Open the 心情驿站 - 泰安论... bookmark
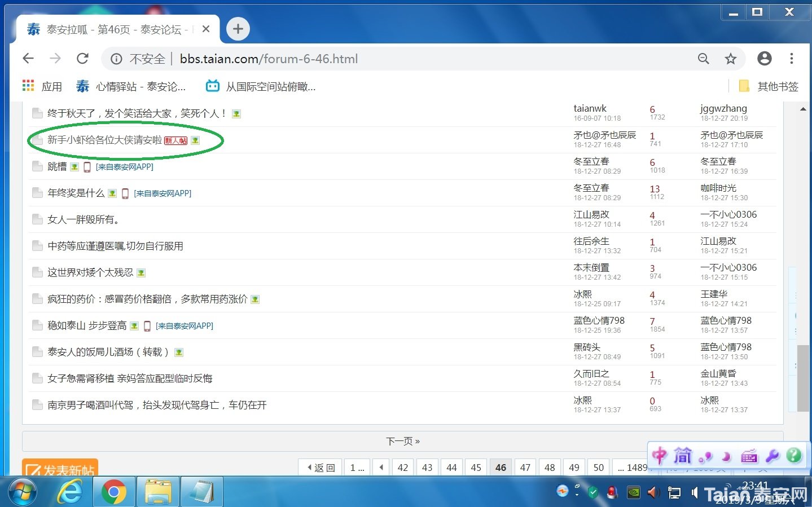 (131, 86)
